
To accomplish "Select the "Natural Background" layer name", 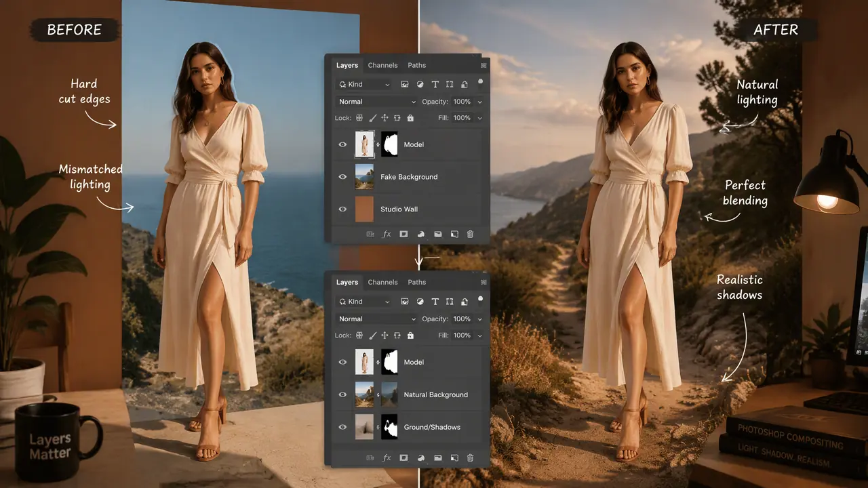I will 436,394.
